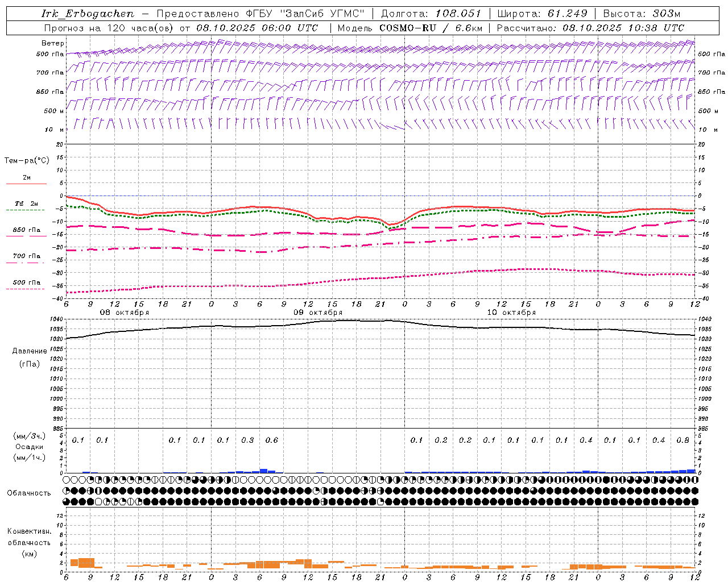Image resolution: width=728 pixels, height=582 pixels.
Task: Click the Облачность row label
Action: click(29, 493)
